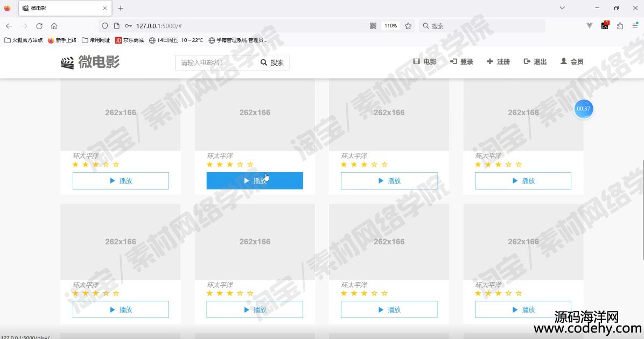Open the QR code icon in address bar
644x339 pixels.
pos(373,26)
